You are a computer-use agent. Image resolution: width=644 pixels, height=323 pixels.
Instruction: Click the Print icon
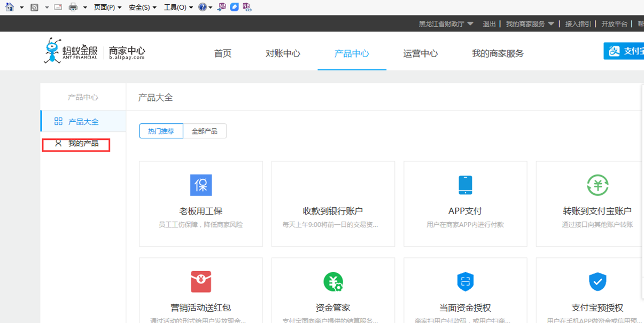[73, 7]
